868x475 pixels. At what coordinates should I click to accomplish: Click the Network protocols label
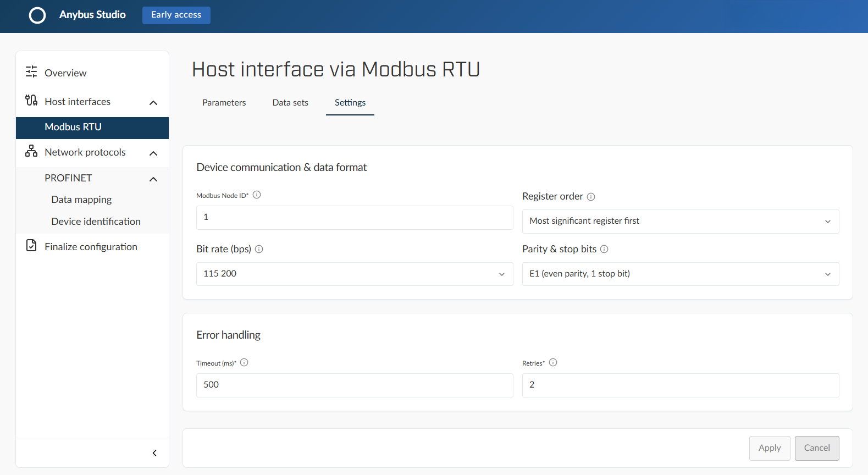85,152
